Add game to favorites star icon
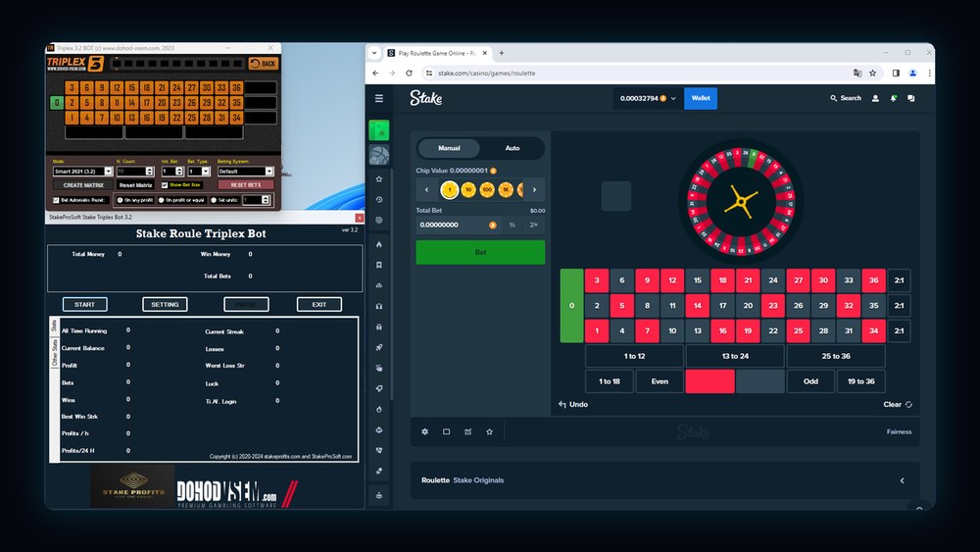Image resolution: width=980 pixels, height=552 pixels. point(489,431)
